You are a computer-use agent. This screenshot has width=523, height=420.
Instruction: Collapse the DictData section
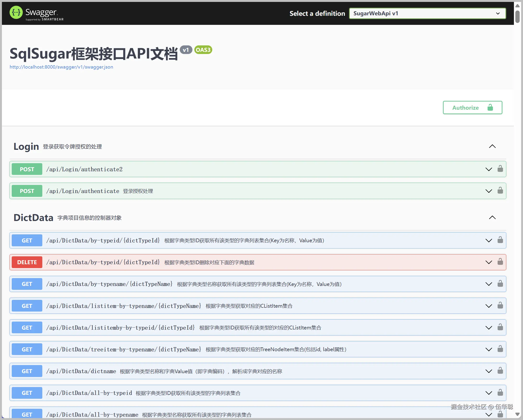[492, 217]
